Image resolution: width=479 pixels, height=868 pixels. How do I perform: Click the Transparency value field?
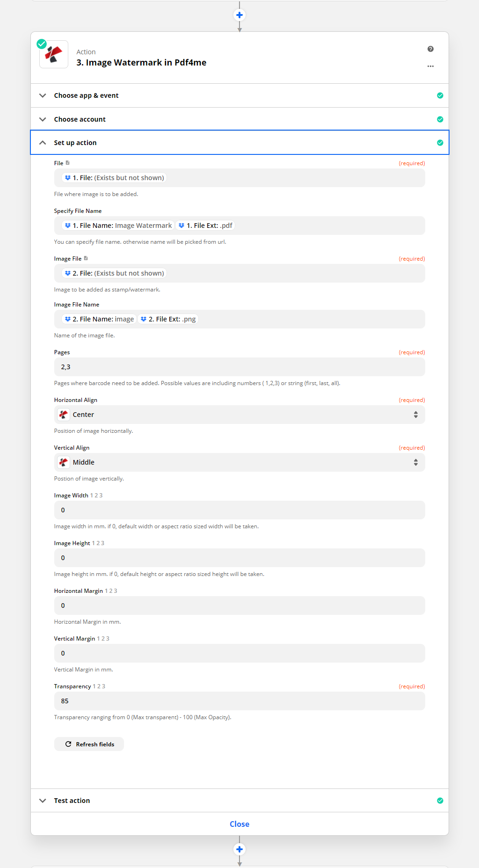point(239,701)
